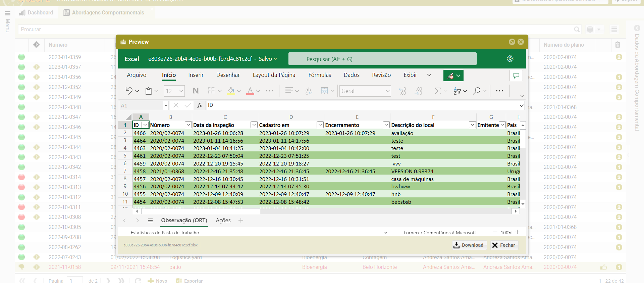
Task: Click the Pesquisar (Alt + G) search box
Action: pos(382,59)
